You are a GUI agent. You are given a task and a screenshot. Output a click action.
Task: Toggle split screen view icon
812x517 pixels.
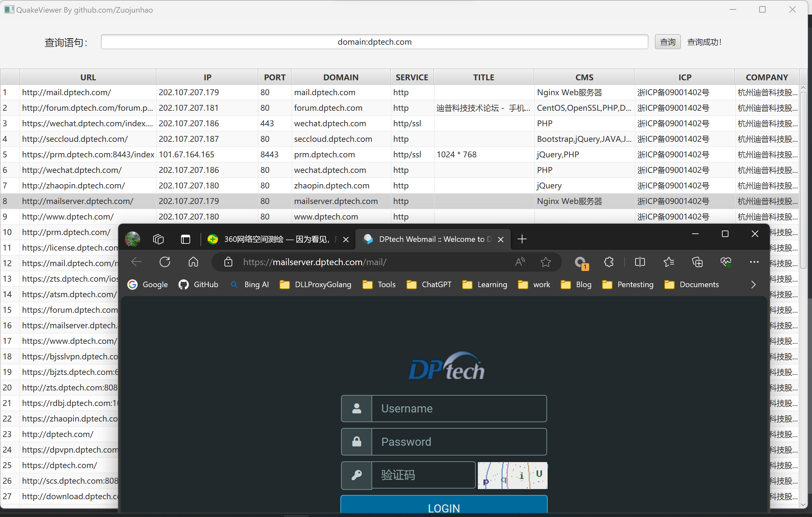(640, 262)
